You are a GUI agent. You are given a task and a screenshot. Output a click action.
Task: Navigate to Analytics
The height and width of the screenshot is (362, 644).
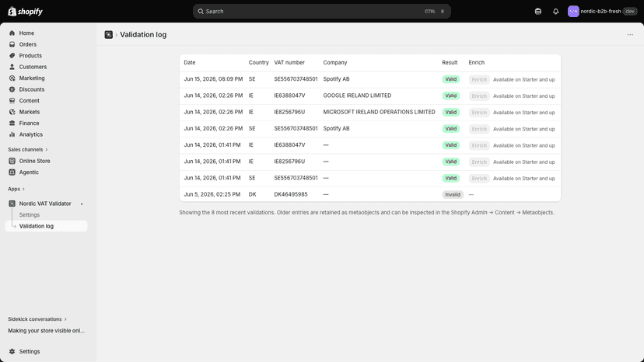click(x=31, y=134)
